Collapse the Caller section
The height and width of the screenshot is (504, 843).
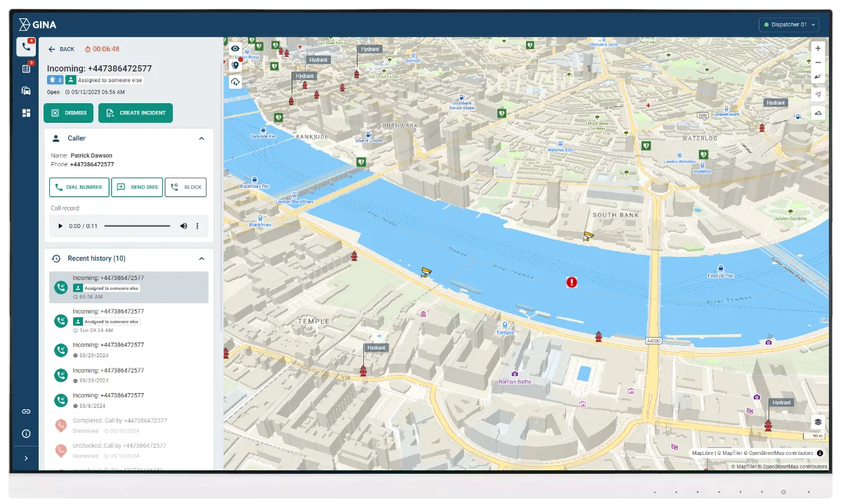(x=202, y=138)
